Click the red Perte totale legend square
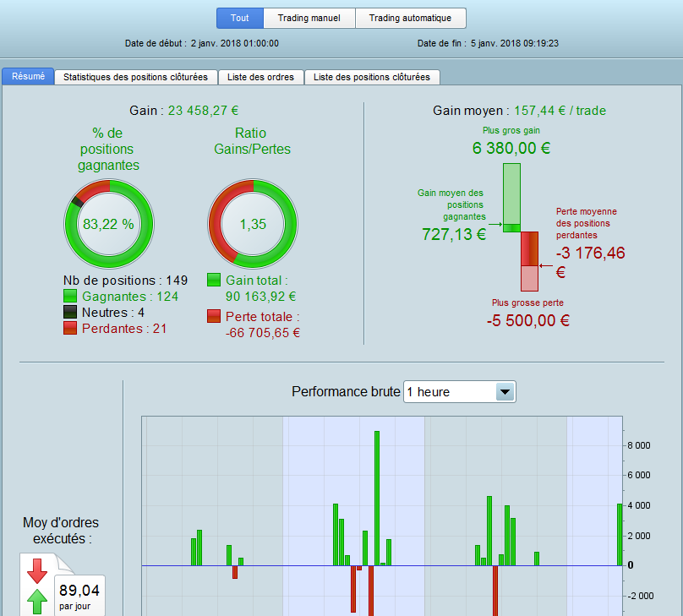The height and width of the screenshot is (616, 683). (x=214, y=316)
